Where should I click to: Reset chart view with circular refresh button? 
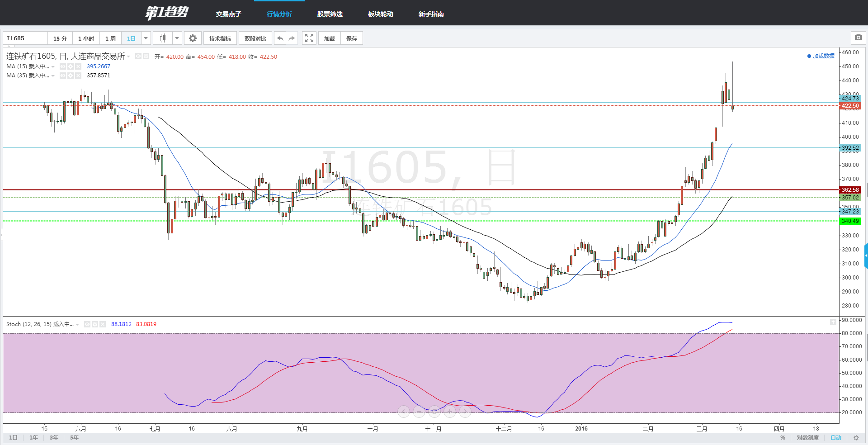pyautogui.click(x=434, y=412)
